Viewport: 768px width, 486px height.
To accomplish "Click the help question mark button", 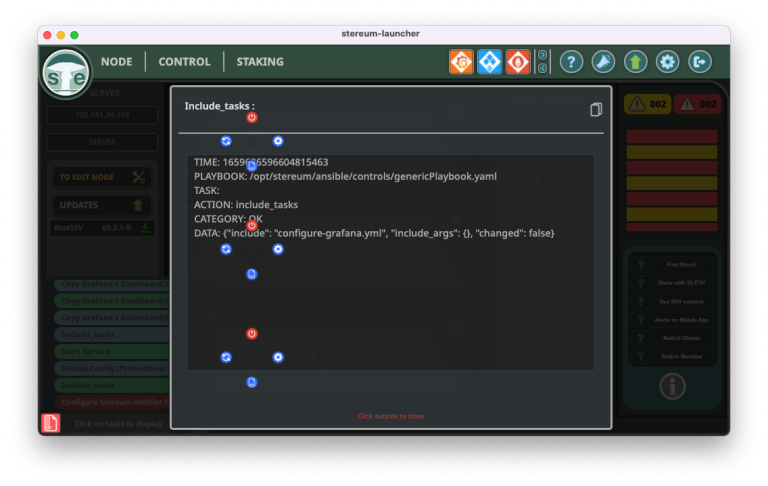I will (571, 62).
